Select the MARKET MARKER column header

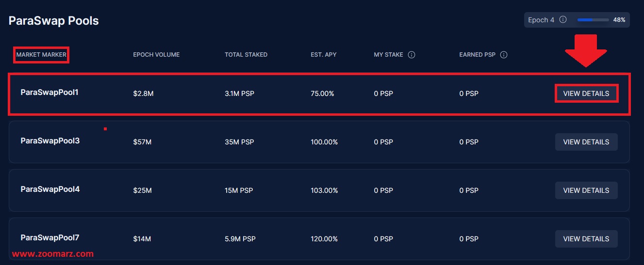[41, 55]
